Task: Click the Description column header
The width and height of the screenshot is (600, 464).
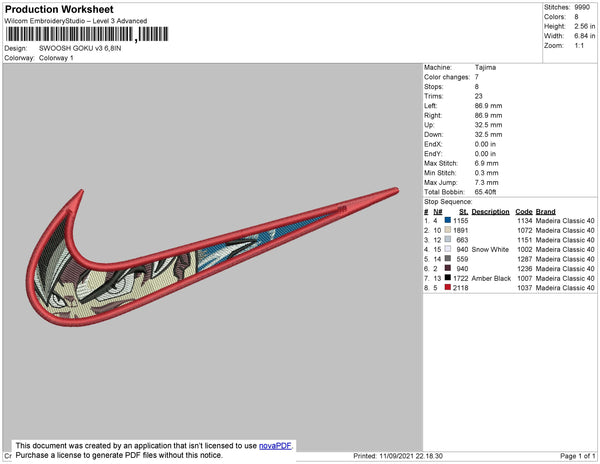Action: (490, 212)
